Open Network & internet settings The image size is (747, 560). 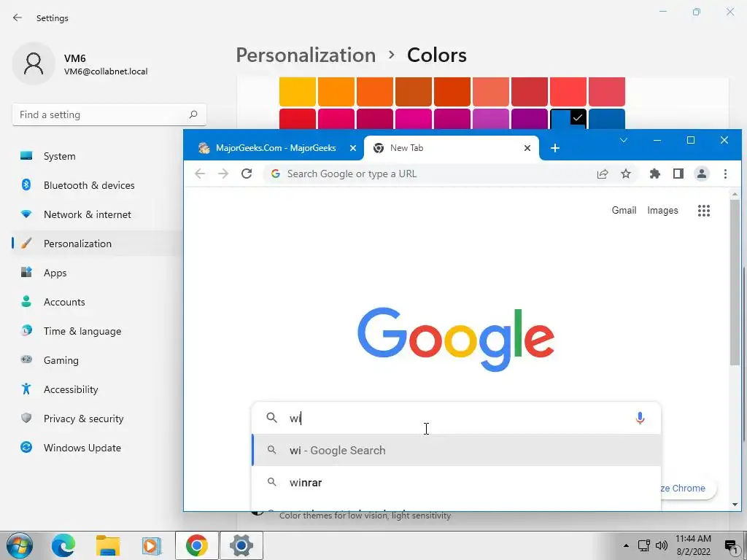click(97, 214)
